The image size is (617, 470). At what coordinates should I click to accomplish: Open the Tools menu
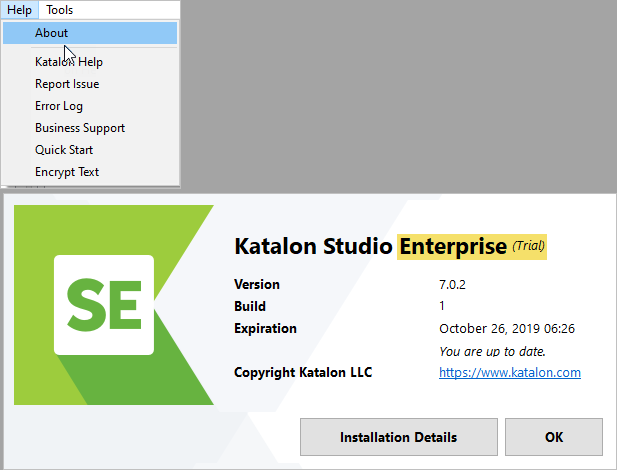tap(59, 10)
